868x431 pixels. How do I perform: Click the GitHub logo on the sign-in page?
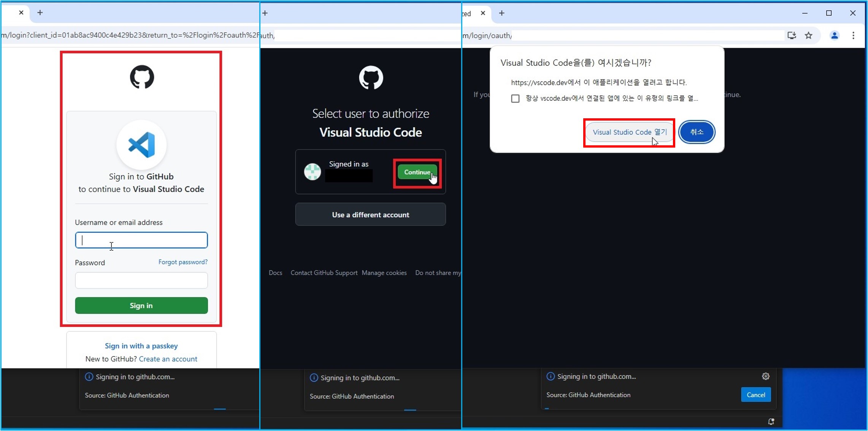142,77
